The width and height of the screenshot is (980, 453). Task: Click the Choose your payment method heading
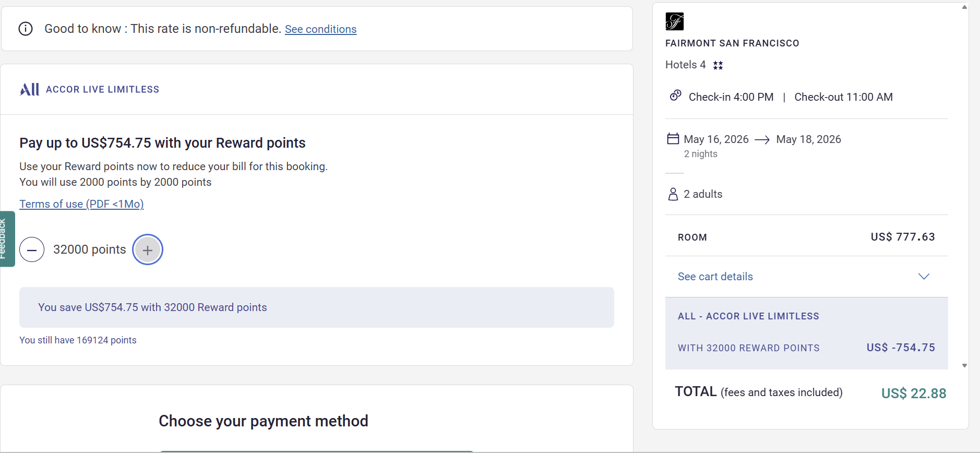(264, 421)
